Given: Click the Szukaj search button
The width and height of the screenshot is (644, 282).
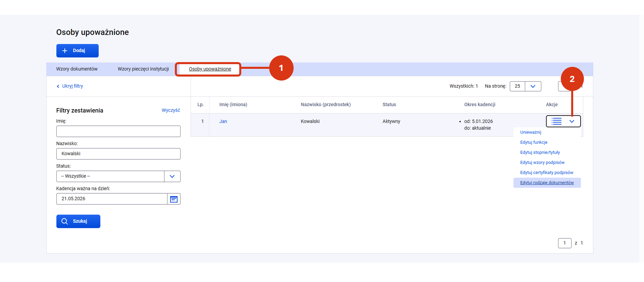Looking at the screenshot, I should [78, 221].
